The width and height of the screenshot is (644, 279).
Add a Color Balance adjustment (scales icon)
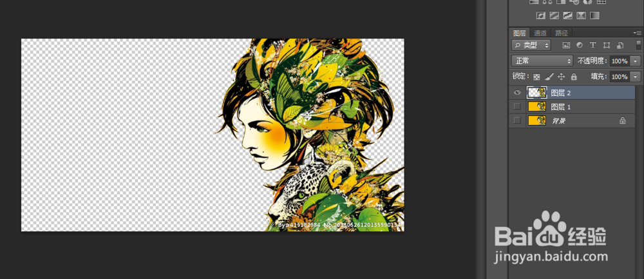pyautogui.click(x=547, y=2)
